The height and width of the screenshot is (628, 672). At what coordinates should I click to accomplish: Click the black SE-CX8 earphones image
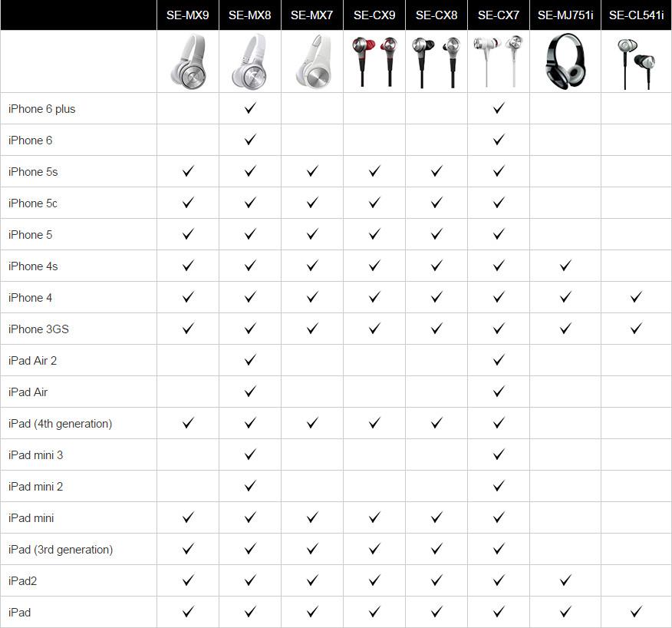pyautogui.click(x=436, y=61)
